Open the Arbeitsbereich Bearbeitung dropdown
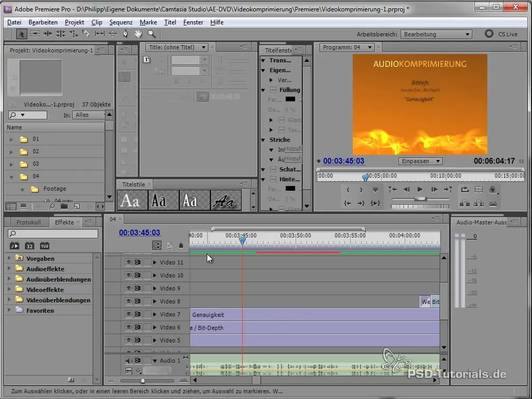The height and width of the screenshot is (399, 532). tap(436, 34)
